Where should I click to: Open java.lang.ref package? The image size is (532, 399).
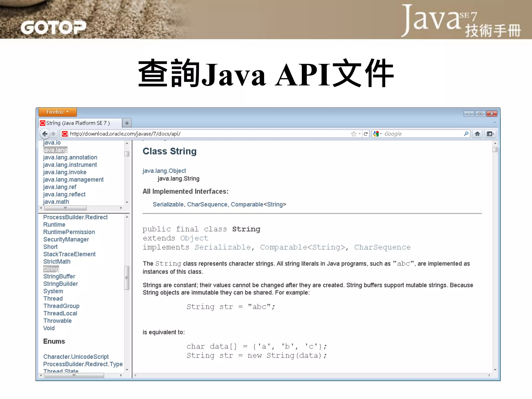pos(60,187)
